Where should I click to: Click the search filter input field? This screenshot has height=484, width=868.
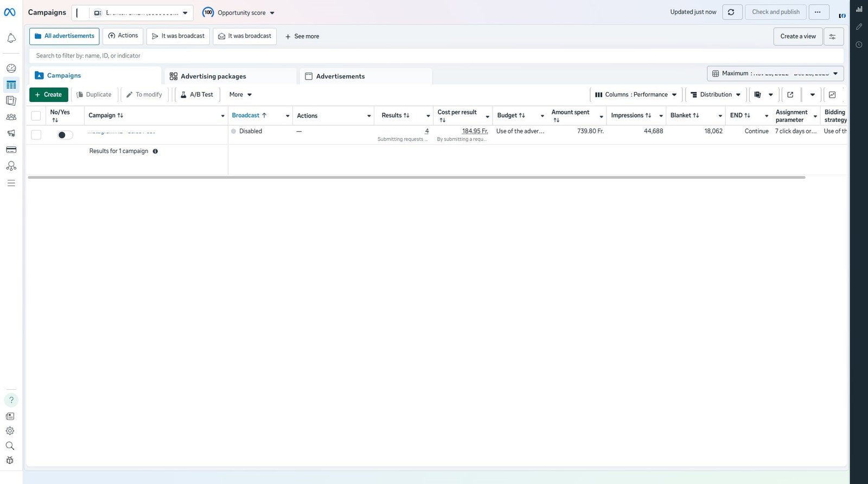click(x=434, y=56)
